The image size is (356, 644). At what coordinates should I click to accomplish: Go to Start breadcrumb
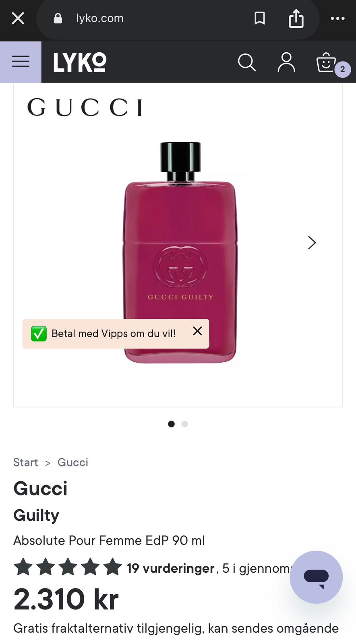click(26, 462)
